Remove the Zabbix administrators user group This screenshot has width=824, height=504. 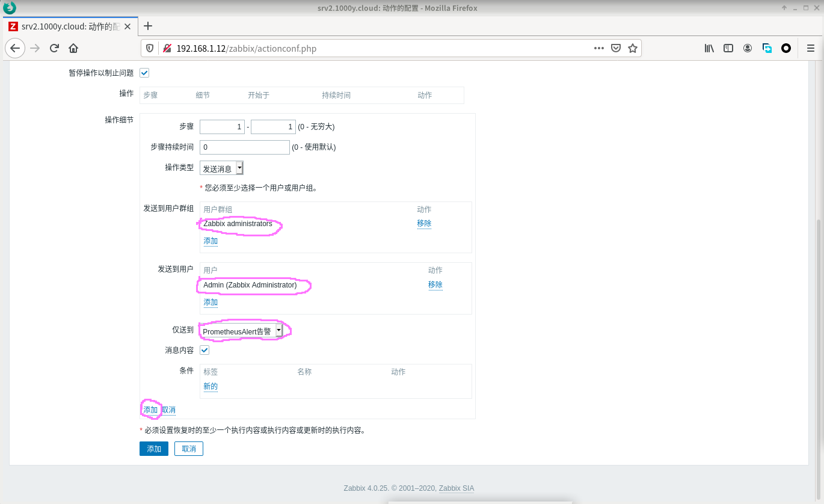424,224
